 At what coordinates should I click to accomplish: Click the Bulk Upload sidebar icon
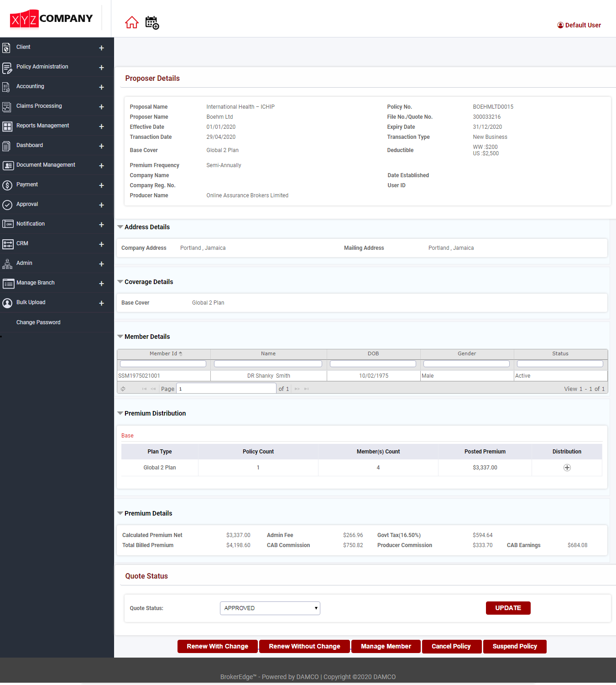(7, 303)
